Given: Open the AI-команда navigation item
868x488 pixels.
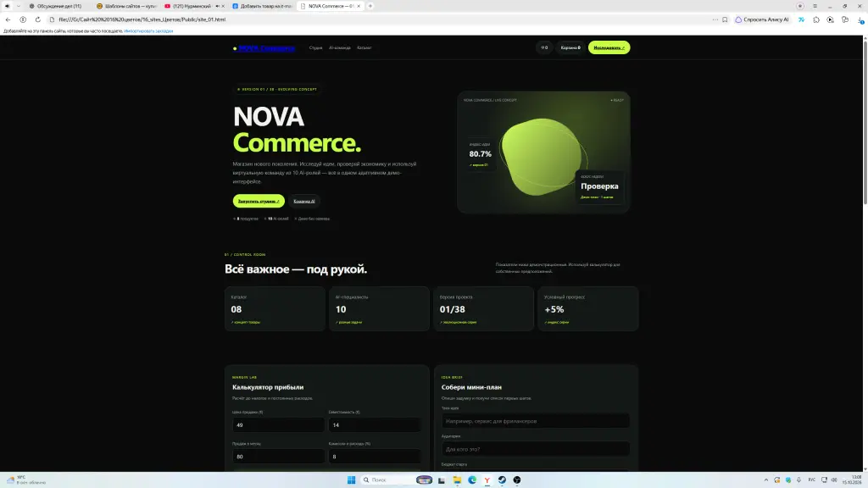Looking at the screenshot, I should (x=339, y=47).
